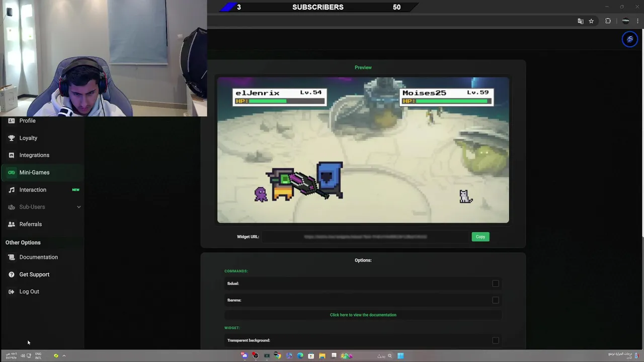Viewport: 644px width, 362px height.
Task: Click the Log Out arrow icon
Action: coord(12,292)
